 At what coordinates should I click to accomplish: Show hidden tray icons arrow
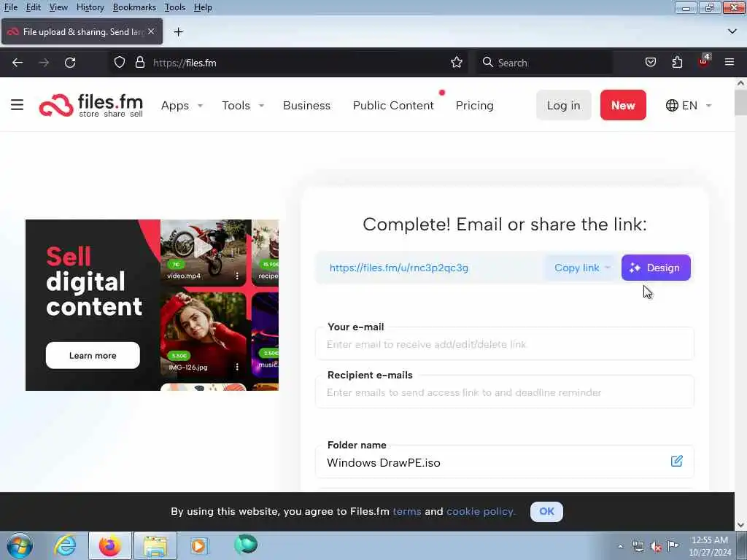(x=620, y=547)
